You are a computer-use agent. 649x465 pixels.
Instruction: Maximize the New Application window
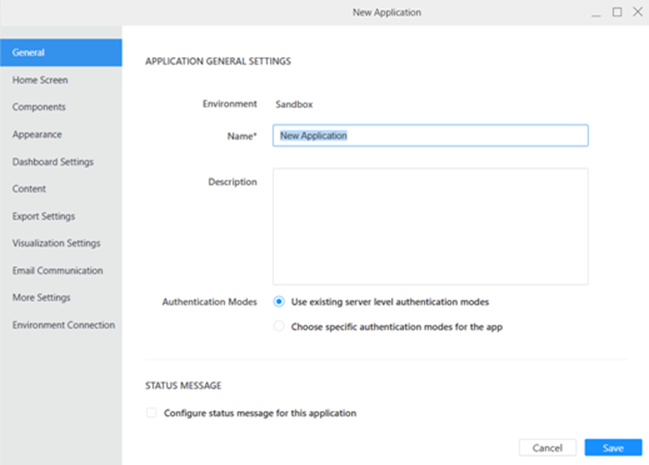pos(617,12)
